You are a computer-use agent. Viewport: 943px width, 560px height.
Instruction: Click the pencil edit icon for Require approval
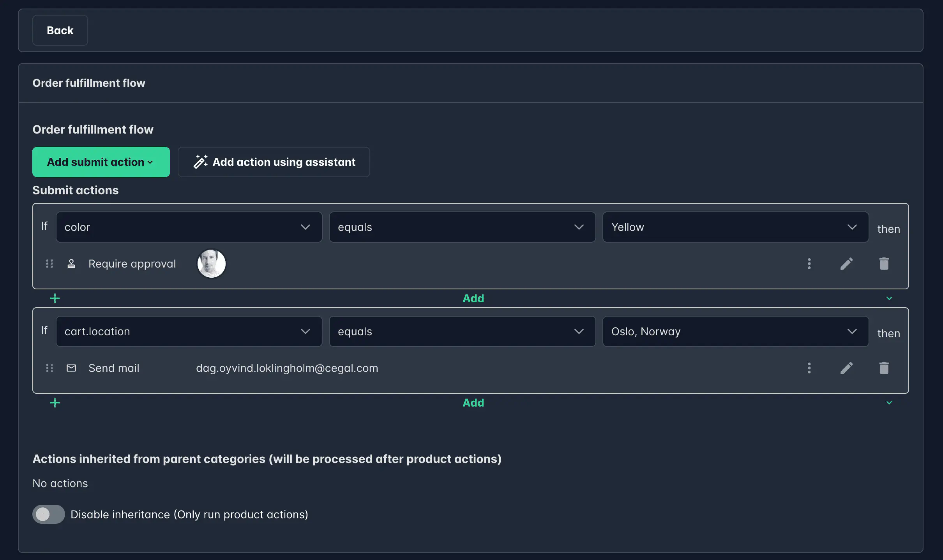pos(846,264)
